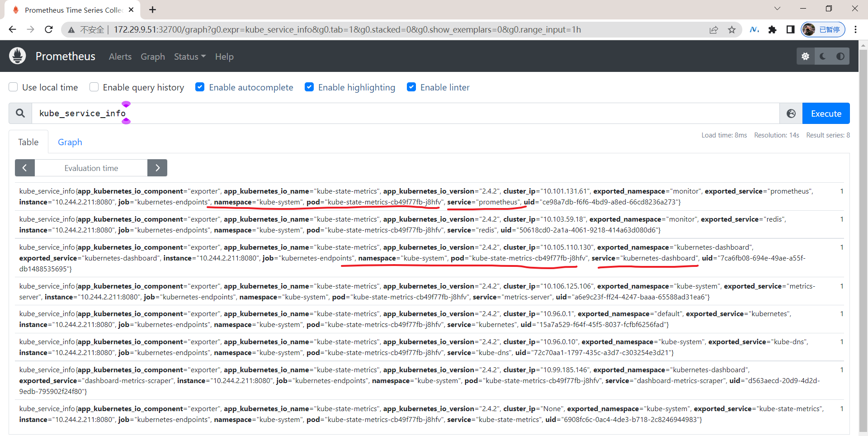Bookmark this page with star icon
Screen dimensions: 868x436
[732, 30]
